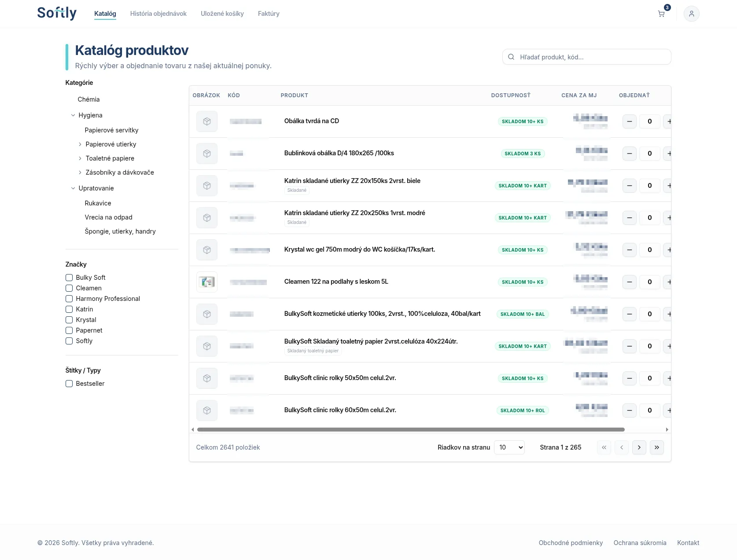
Task: Open Obchodné podmienky footer link
Action: [x=571, y=543]
